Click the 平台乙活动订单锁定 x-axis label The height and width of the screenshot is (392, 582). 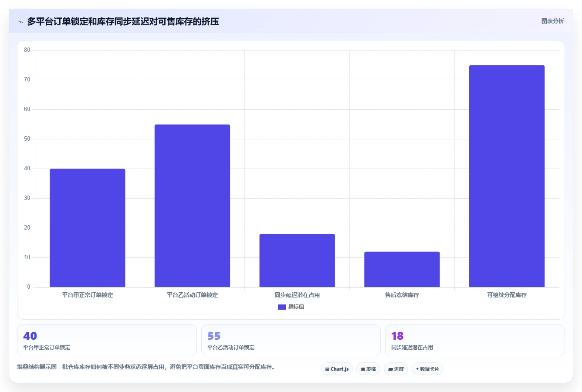click(x=192, y=295)
